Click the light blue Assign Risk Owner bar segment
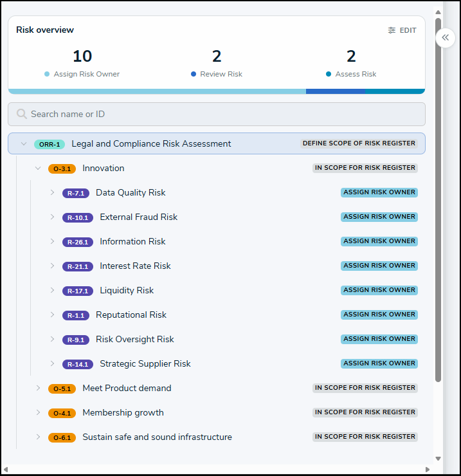Screen dimensions: 461x476 pos(157,91)
